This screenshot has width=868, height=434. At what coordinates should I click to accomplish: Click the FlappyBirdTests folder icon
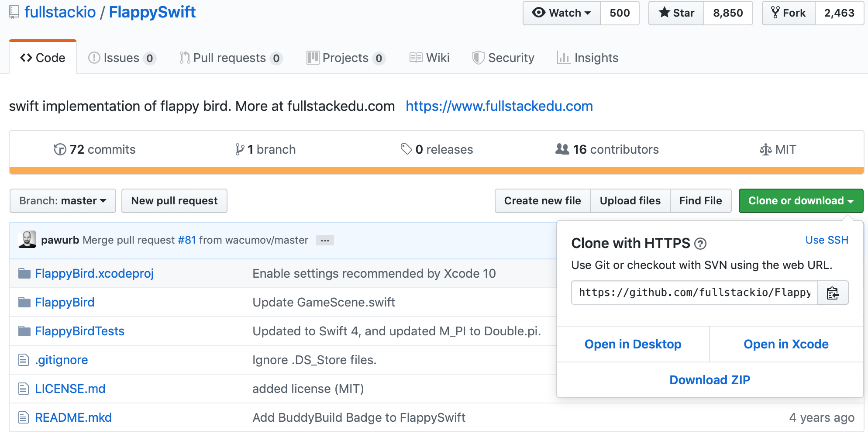[24, 331]
